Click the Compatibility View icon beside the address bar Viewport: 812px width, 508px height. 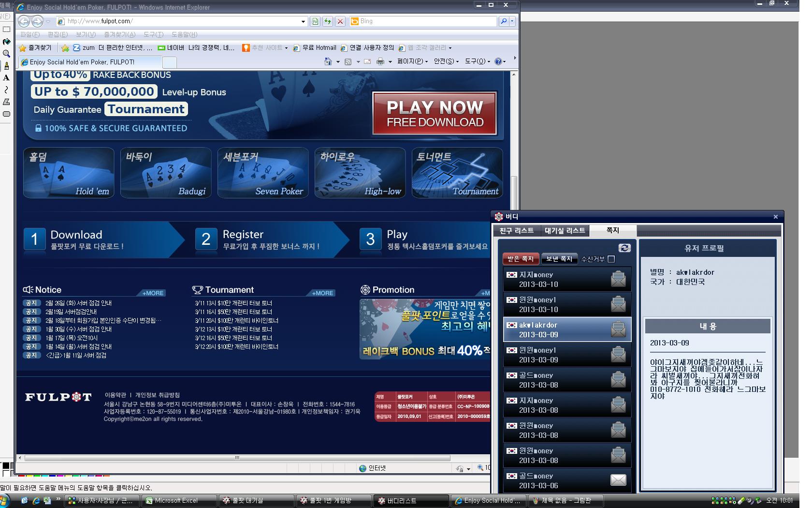pos(315,21)
